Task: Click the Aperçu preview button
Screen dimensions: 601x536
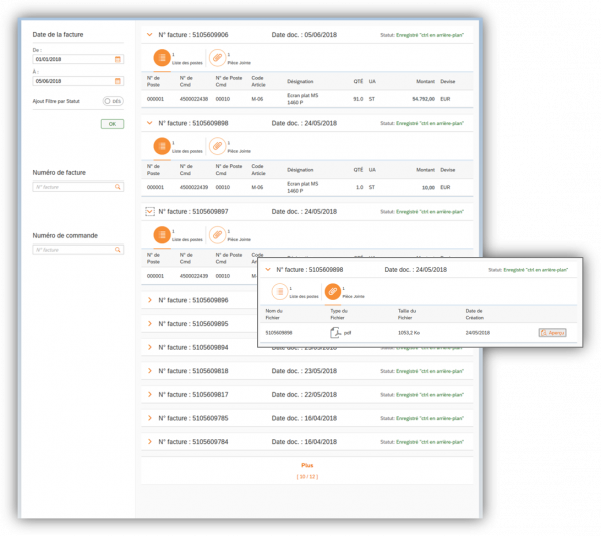Action: (x=552, y=332)
